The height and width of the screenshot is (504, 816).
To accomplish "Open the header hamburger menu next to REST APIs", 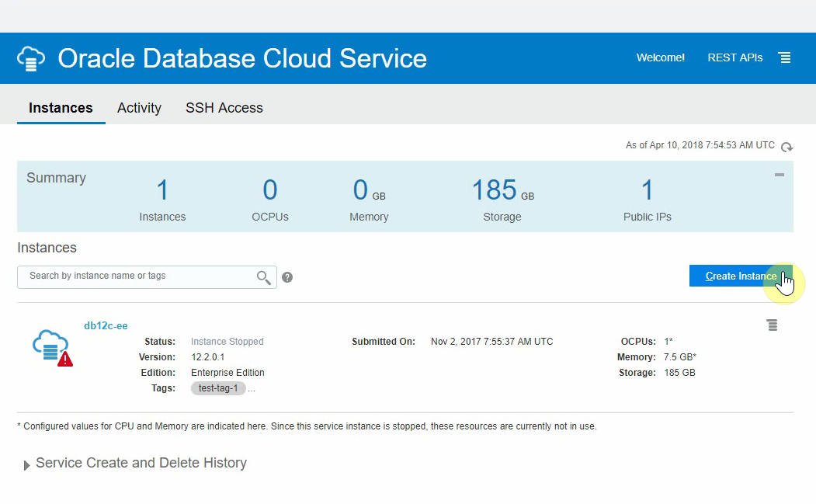I will coord(785,57).
